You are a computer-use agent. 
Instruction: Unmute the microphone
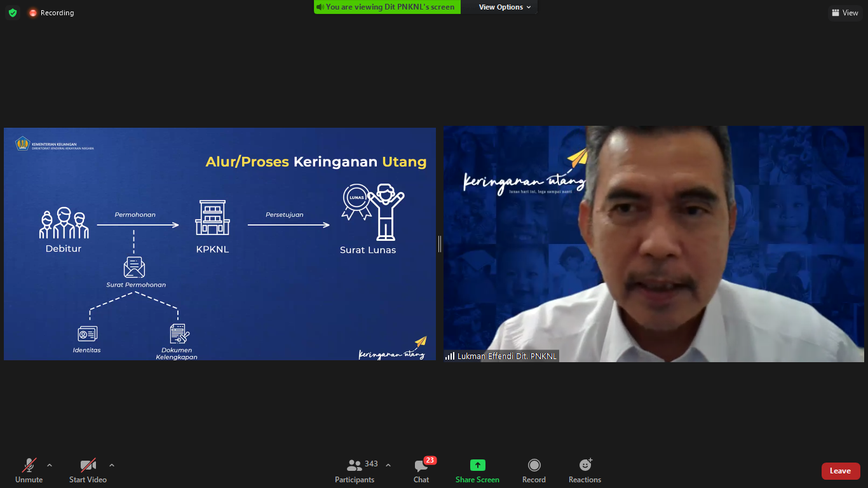point(29,470)
